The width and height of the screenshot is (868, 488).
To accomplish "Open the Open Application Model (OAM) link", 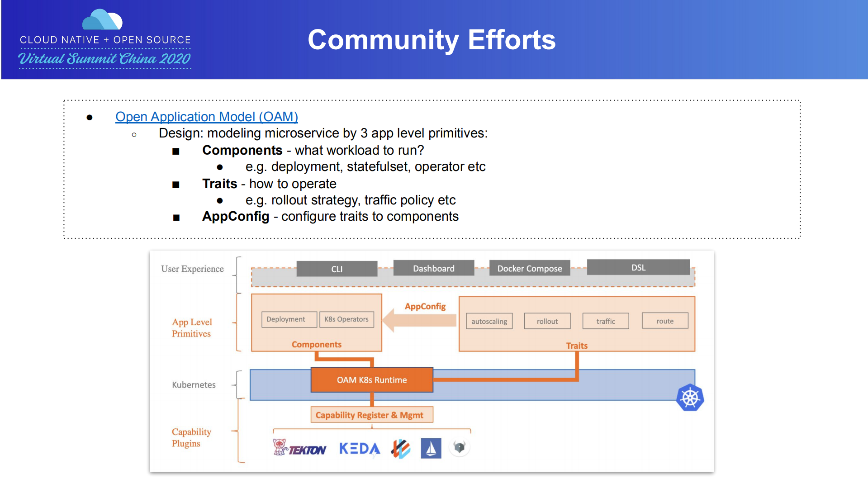I will click(207, 117).
